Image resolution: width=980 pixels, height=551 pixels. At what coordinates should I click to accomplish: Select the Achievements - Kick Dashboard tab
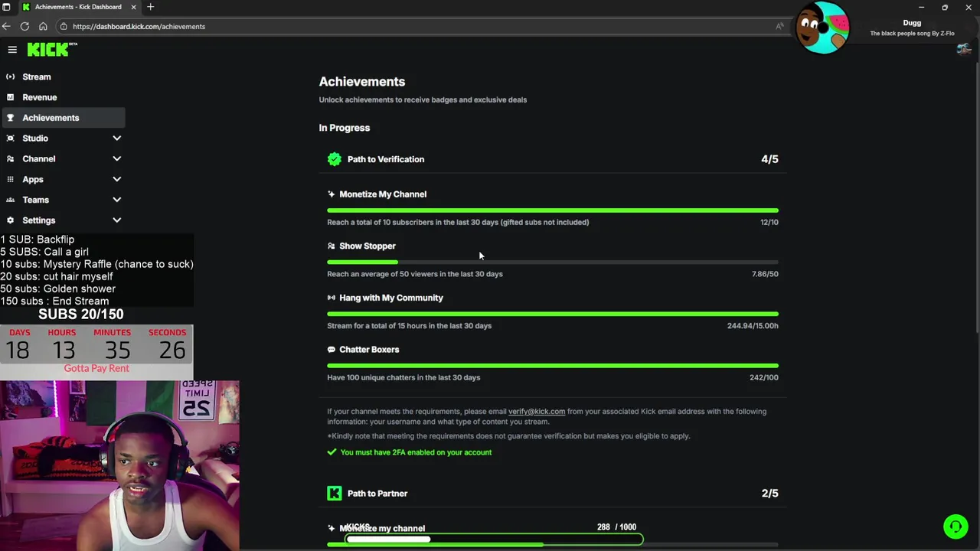(x=78, y=7)
